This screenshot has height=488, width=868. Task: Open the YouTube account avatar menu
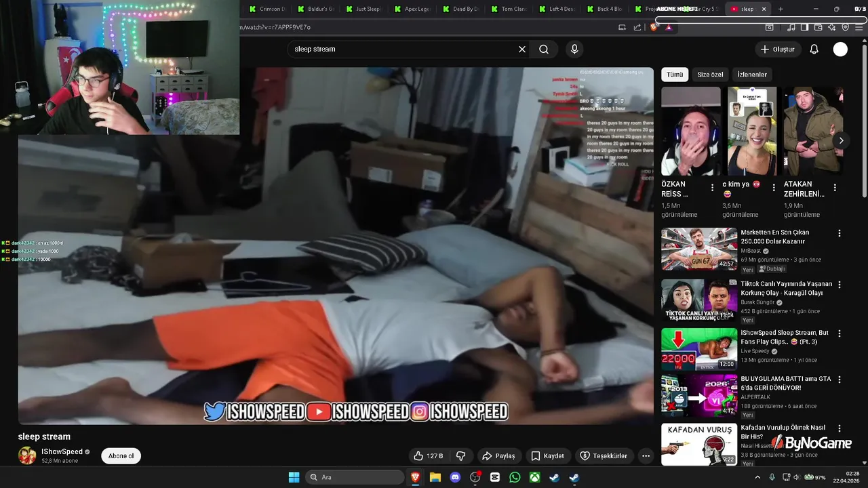840,49
